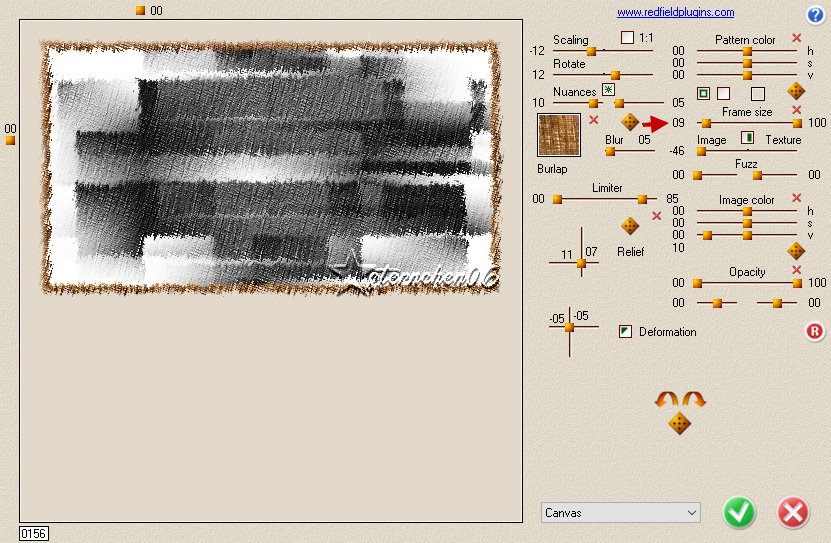Cancel with the red X button
831x543 pixels.
[x=793, y=513]
